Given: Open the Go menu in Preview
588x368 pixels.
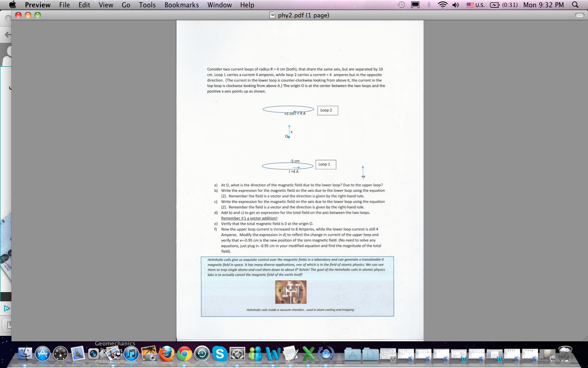Looking at the screenshot, I should click(x=125, y=5).
